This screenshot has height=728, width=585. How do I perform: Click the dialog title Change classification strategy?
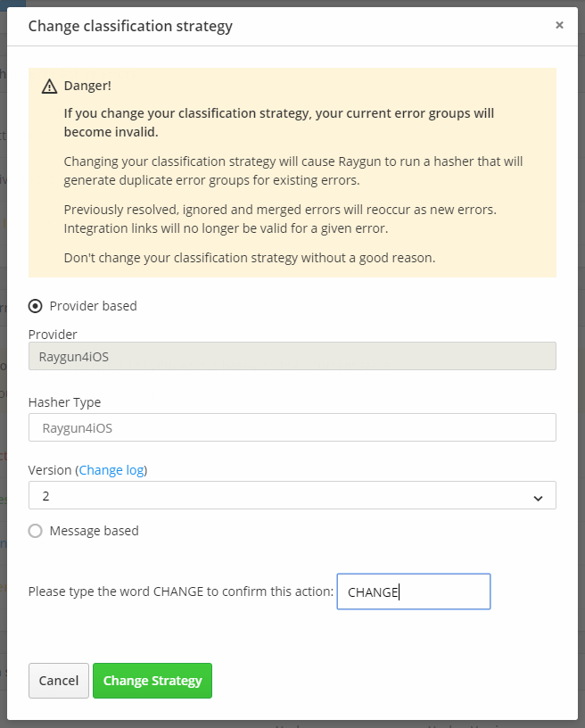tap(130, 26)
